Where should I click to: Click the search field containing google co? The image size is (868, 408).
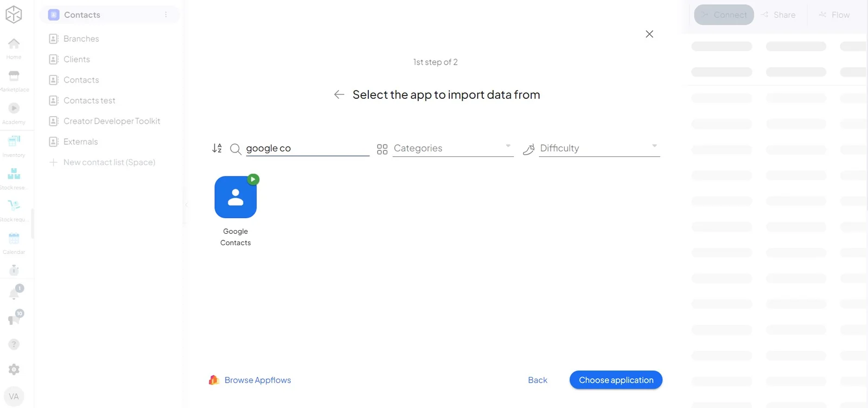[x=307, y=148]
